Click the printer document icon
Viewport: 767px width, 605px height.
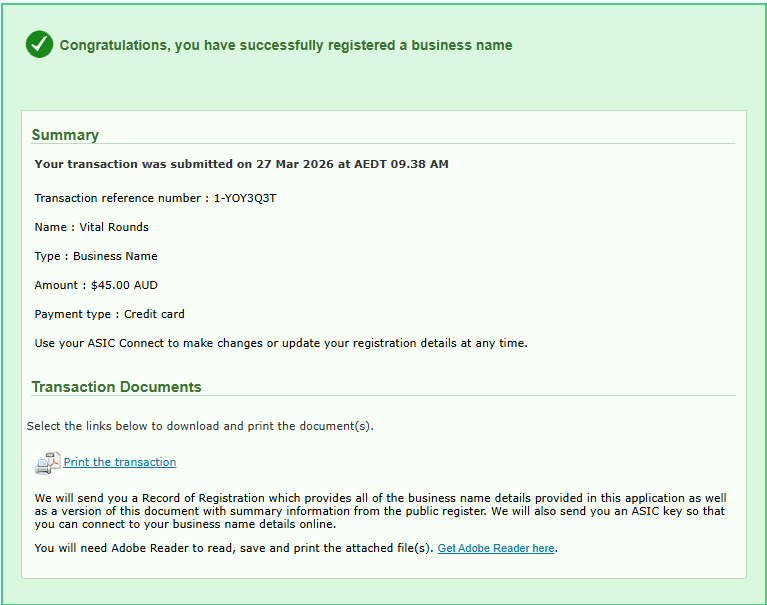pos(47,463)
